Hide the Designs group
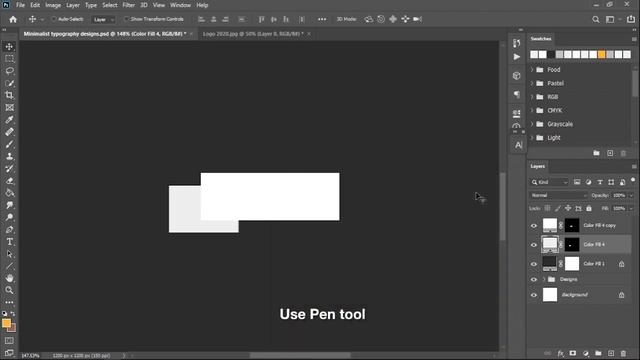 (x=534, y=280)
